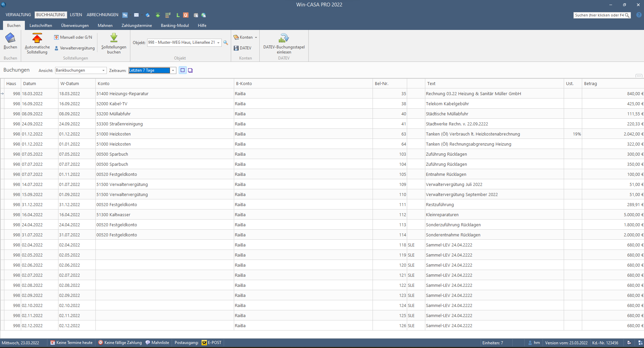Open the LISTEN menu

click(x=76, y=15)
